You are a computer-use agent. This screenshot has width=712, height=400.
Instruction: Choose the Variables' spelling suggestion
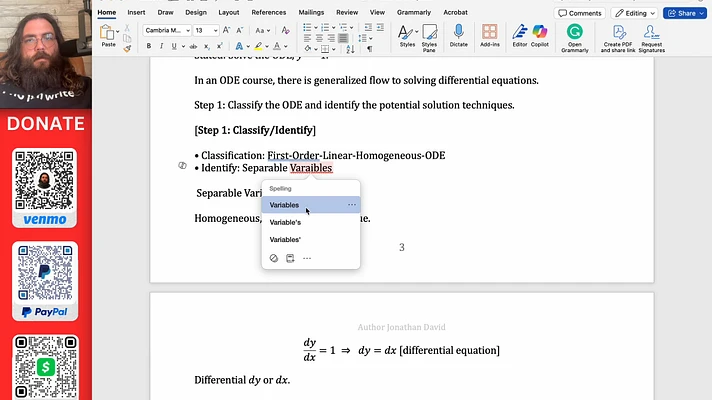[311, 239]
